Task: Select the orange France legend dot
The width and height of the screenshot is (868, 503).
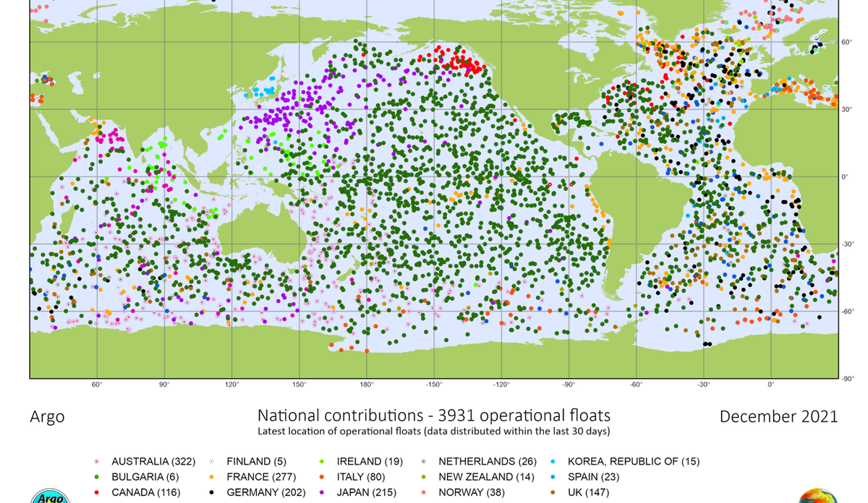Action: [x=210, y=477]
